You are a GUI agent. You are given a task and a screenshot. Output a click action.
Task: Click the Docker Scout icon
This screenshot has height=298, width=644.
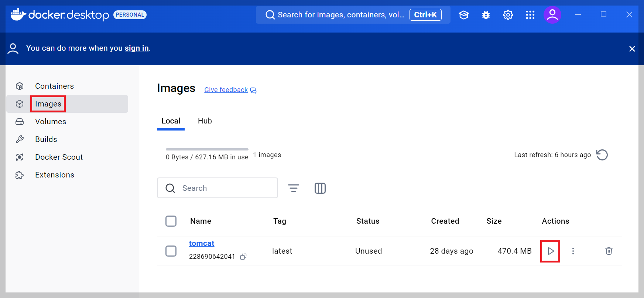click(20, 157)
